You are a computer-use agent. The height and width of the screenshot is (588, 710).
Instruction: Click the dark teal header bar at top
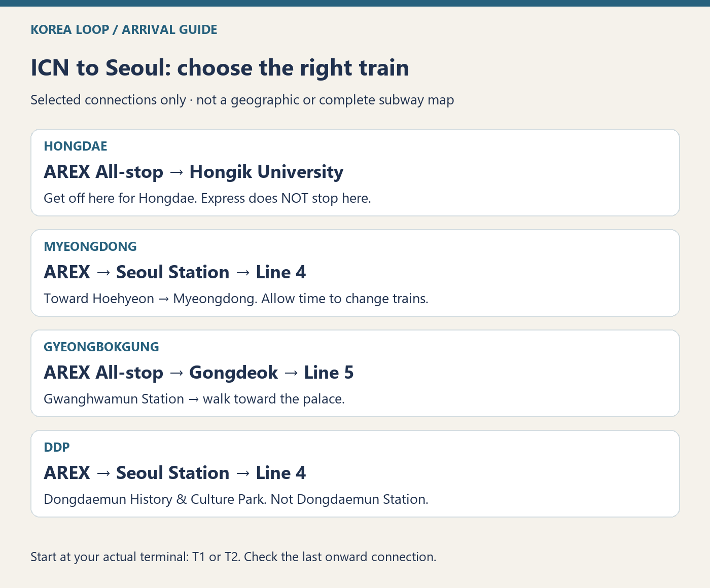355,3
